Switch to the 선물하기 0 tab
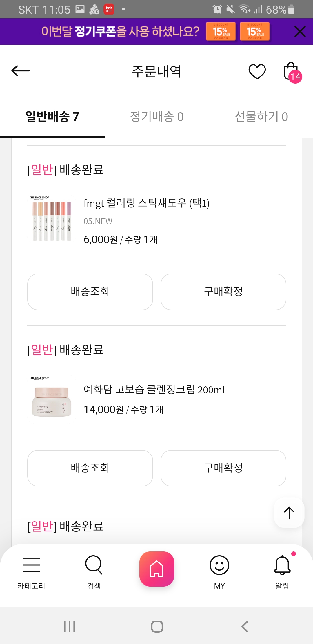 coord(261,117)
